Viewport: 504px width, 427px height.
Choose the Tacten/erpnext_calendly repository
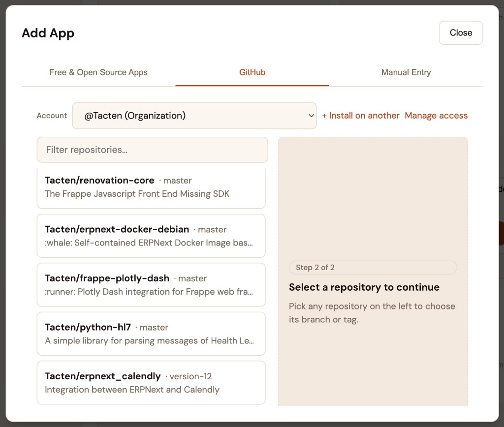pos(151,382)
